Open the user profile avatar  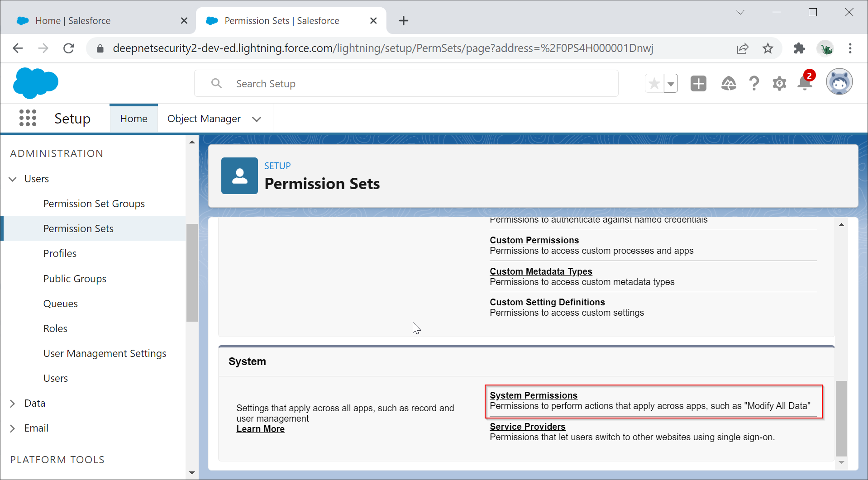point(839,82)
